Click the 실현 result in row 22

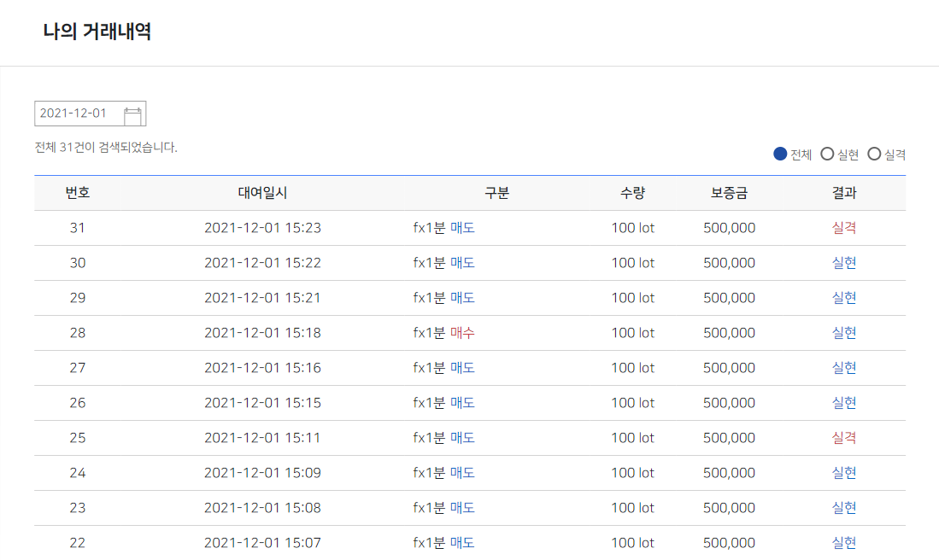tap(844, 543)
